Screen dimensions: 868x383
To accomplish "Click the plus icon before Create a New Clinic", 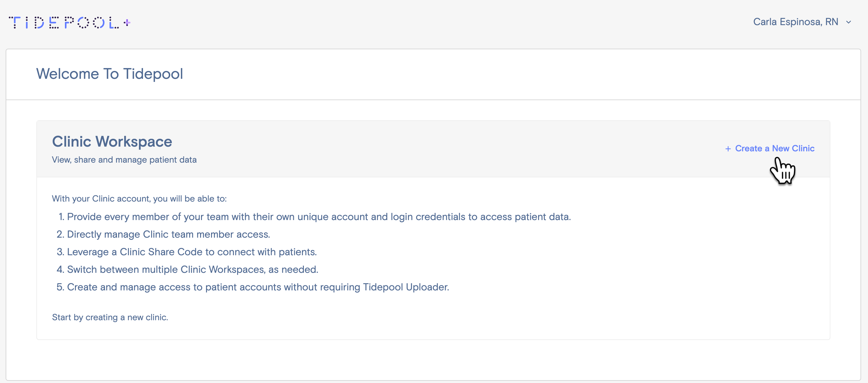I will [x=728, y=149].
